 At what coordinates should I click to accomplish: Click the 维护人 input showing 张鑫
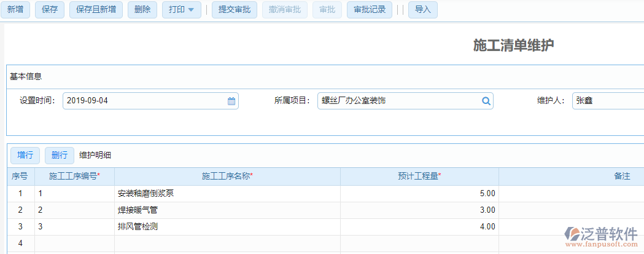coord(608,101)
